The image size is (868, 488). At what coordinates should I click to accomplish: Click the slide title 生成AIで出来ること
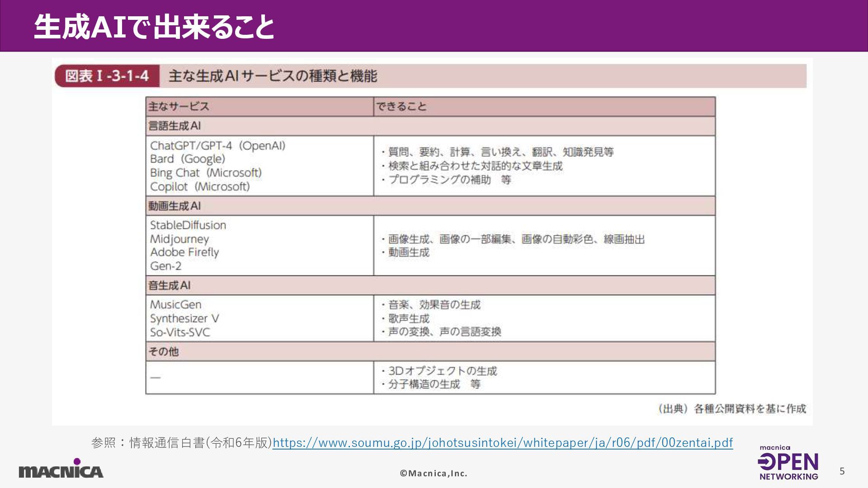pos(154,27)
